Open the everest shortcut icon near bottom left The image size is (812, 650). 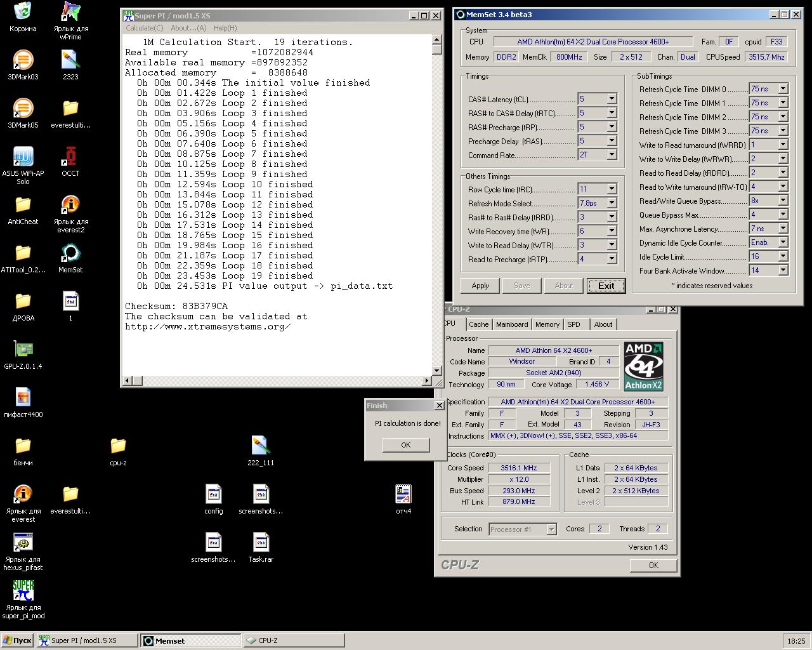[23, 494]
